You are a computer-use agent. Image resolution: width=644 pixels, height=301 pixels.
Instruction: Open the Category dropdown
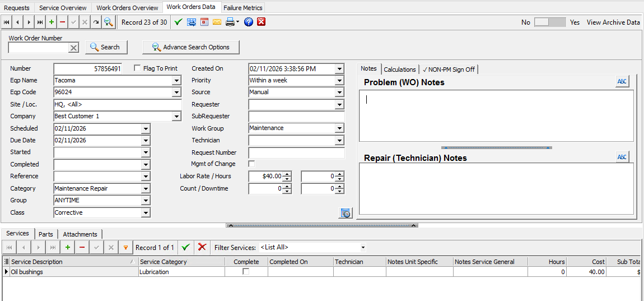[146, 189]
